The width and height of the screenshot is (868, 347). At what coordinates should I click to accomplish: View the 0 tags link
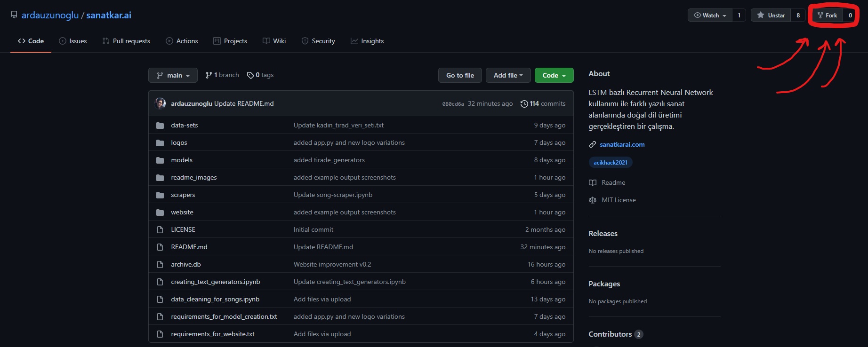[260, 75]
